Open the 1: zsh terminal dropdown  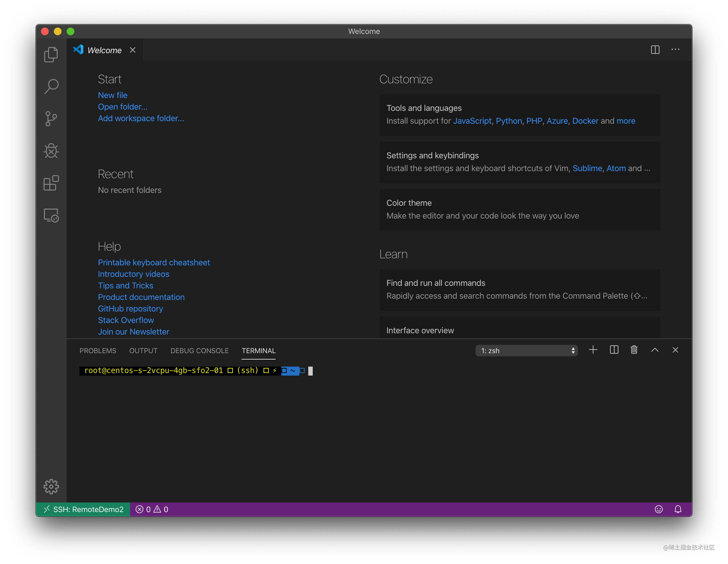pyautogui.click(x=526, y=351)
